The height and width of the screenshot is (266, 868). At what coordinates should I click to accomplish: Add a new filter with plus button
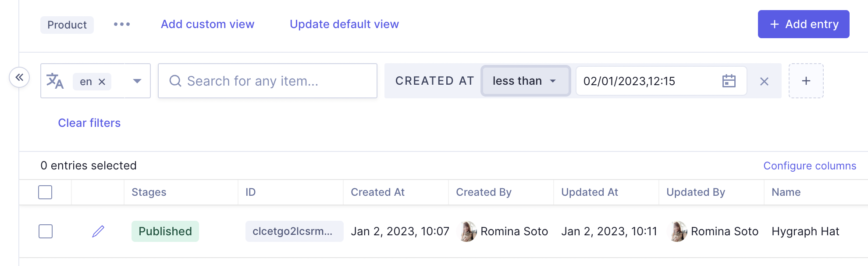click(806, 81)
